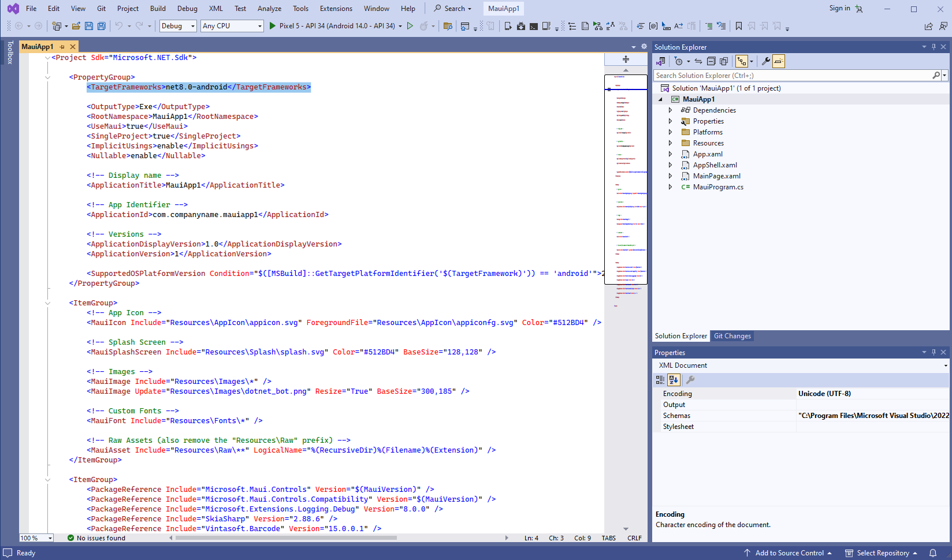Start without debugging using hollow play icon
This screenshot has height=560, width=952.
(x=410, y=26)
